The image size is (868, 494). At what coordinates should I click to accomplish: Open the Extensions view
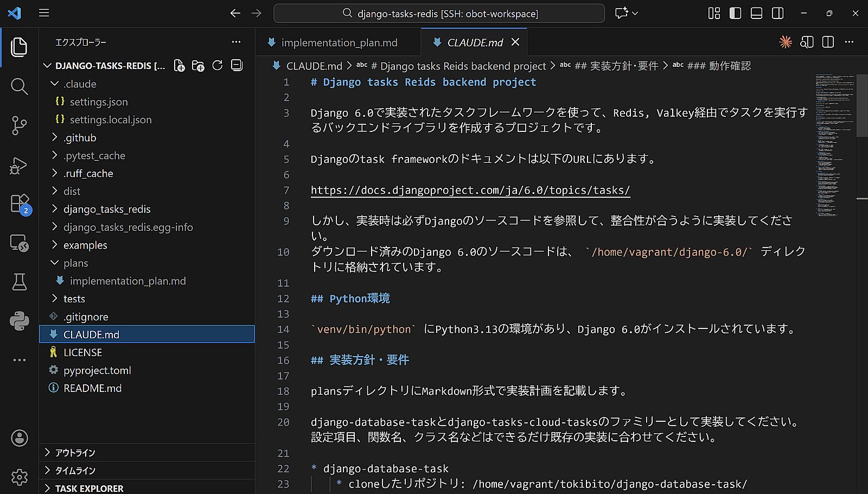pyautogui.click(x=20, y=205)
